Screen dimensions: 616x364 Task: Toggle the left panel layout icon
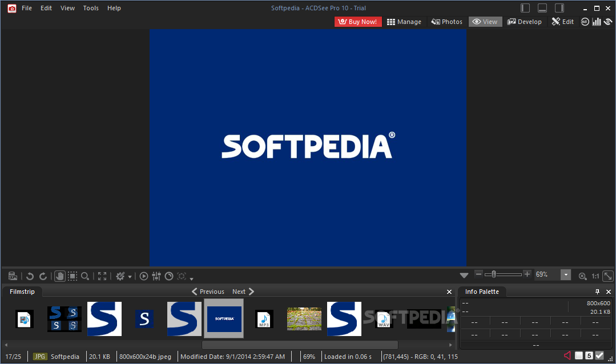click(x=525, y=8)
